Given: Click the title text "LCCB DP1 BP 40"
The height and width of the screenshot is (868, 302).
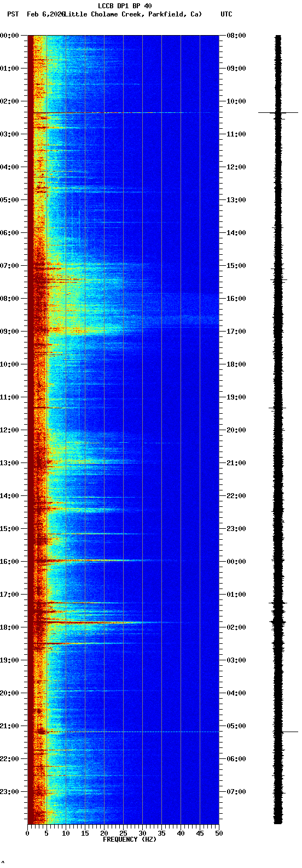Looking at the screenshot, I should tap(125, 6).
